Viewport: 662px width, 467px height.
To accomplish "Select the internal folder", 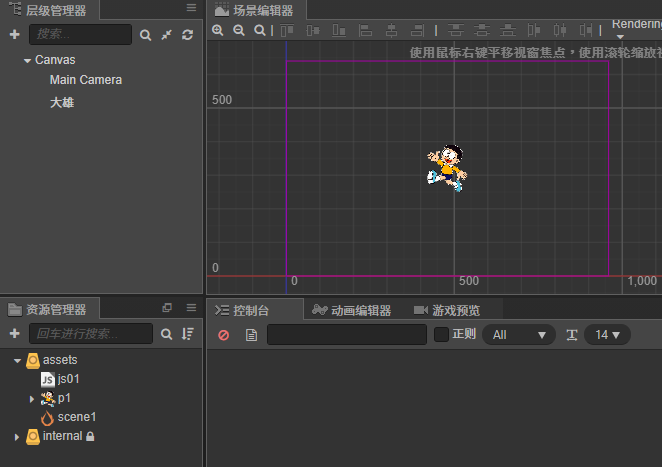I will point(62,436).
